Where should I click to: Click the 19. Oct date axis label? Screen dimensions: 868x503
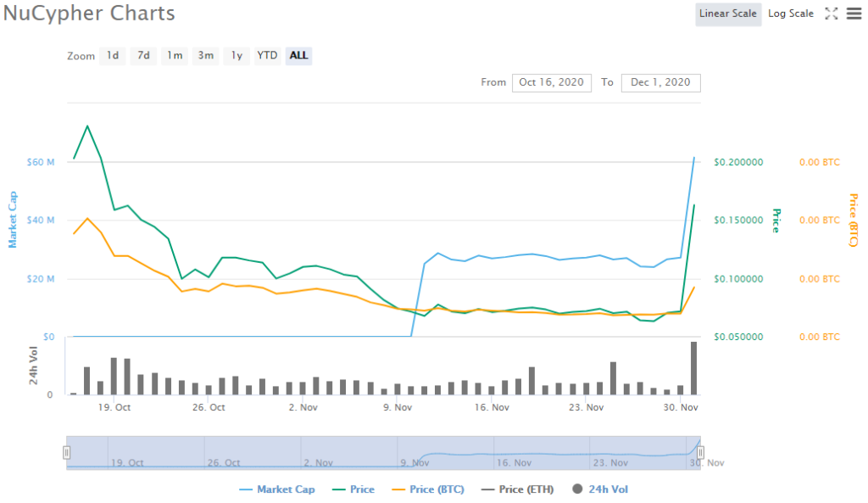(x=114, y=407)
